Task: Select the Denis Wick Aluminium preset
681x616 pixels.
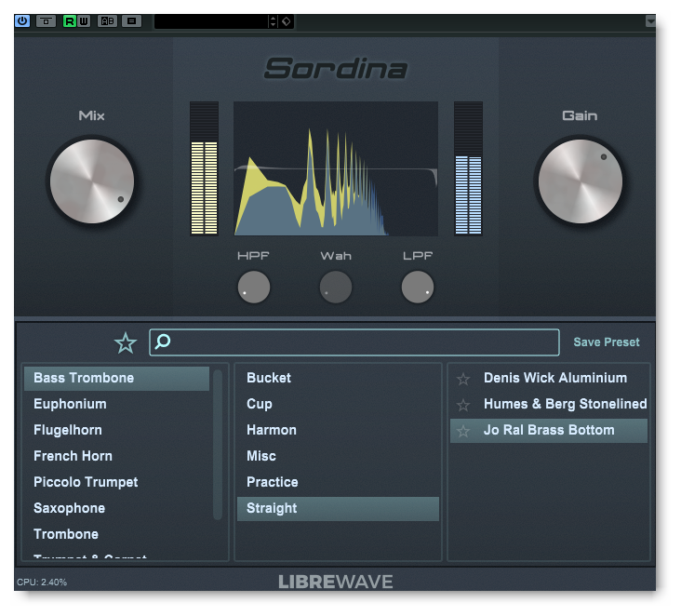Action: click(x=549, y=378)
